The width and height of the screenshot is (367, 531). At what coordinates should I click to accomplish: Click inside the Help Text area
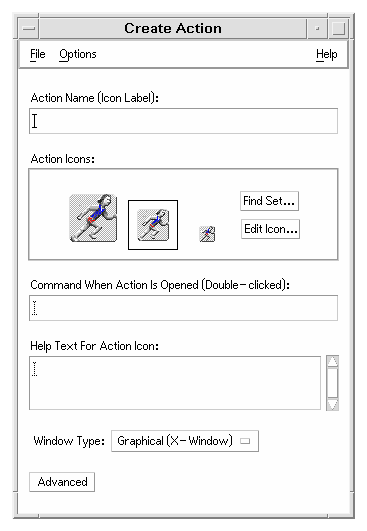click(x=175, y=383)
